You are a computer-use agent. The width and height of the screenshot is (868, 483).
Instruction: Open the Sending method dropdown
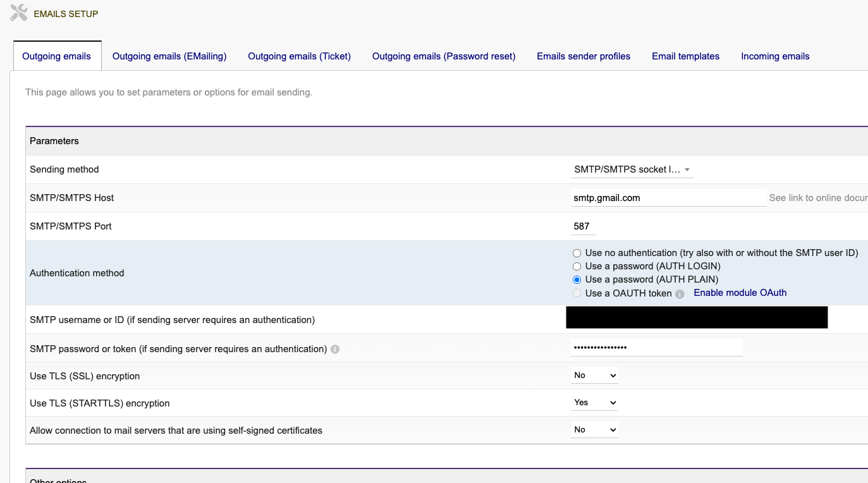click(x=631, y=169)
